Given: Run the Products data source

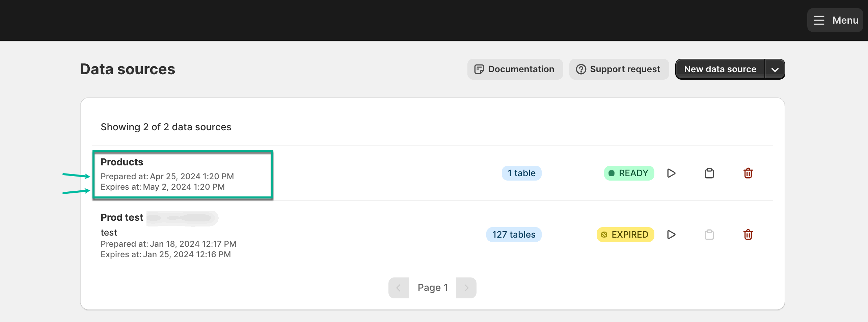Looking at the screenshot, I should (x=671, y=173).
